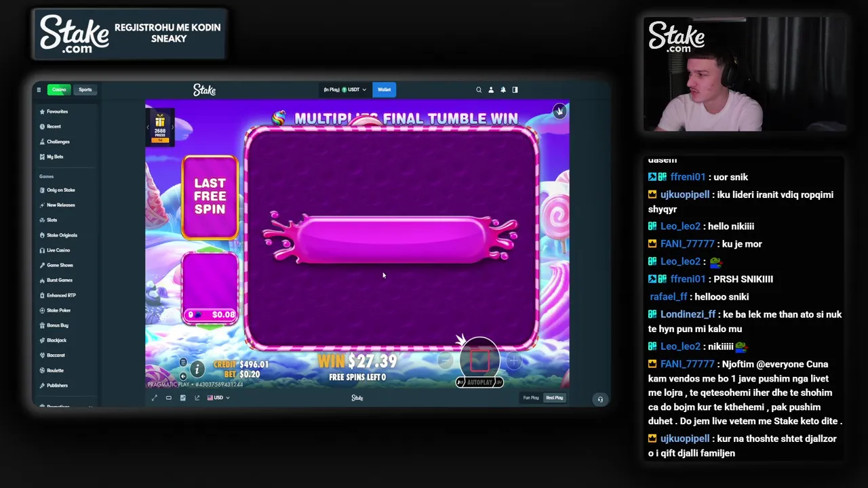Toggle theatre mode icon

(168, 398)
